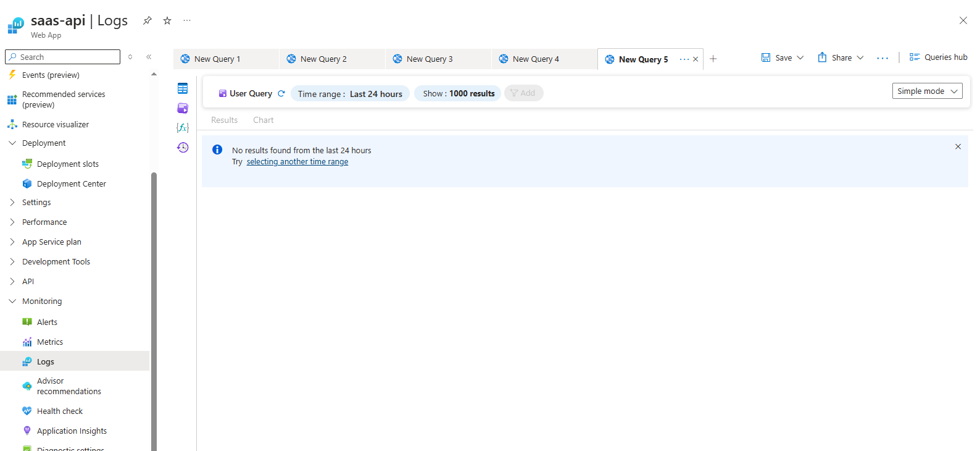Open the Simple mode dropdown
980x451 pixels.
pos(927,91)
